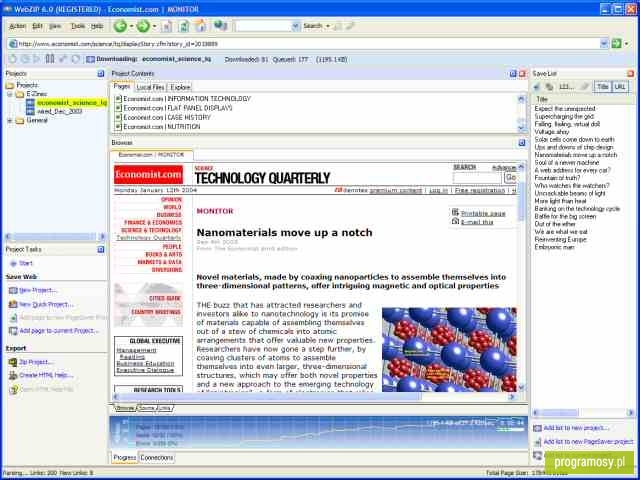Collapse the E-Zines folder in tree
Image resolution: width=640 pixels, height=480 pixels.
pos(10,94)
